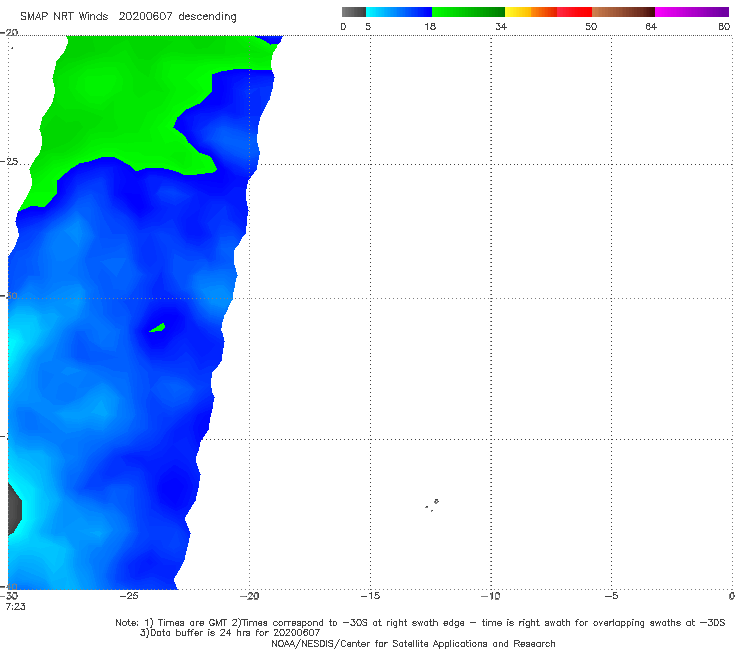Click the "-15" longitude label on the bottom axis
Screen dimensions: 740x650
[370, 596]
